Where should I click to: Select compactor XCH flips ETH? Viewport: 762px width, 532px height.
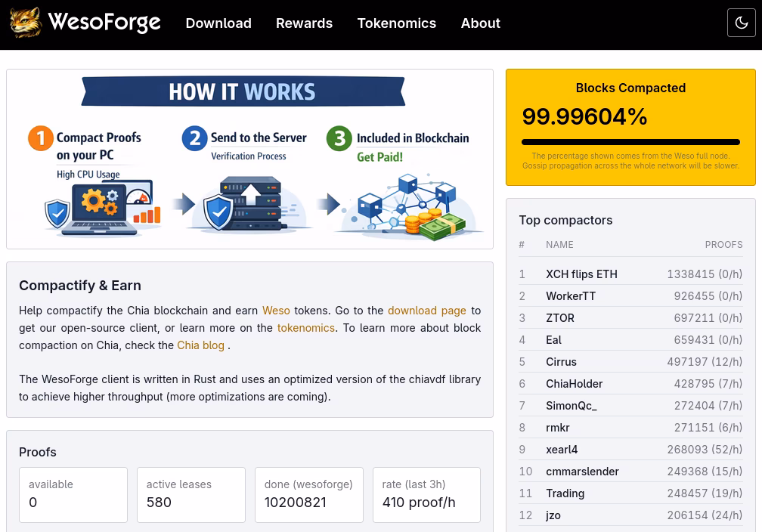(x=581, y=274)
